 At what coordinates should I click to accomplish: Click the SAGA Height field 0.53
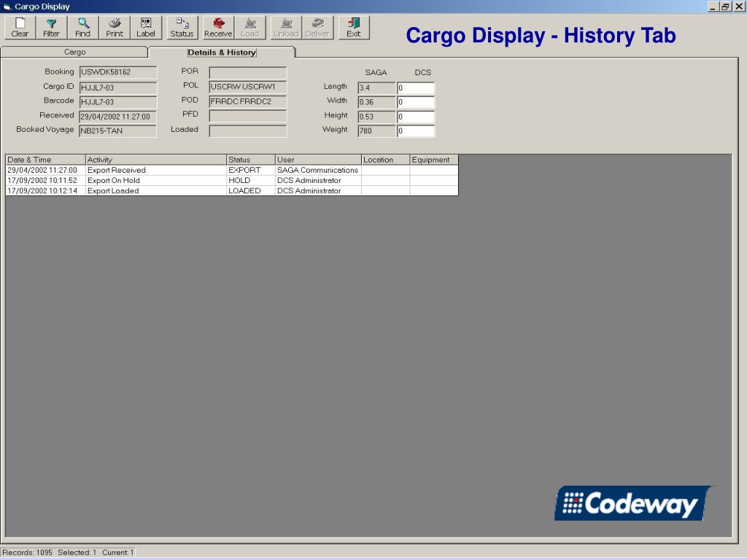coord(377,117)
